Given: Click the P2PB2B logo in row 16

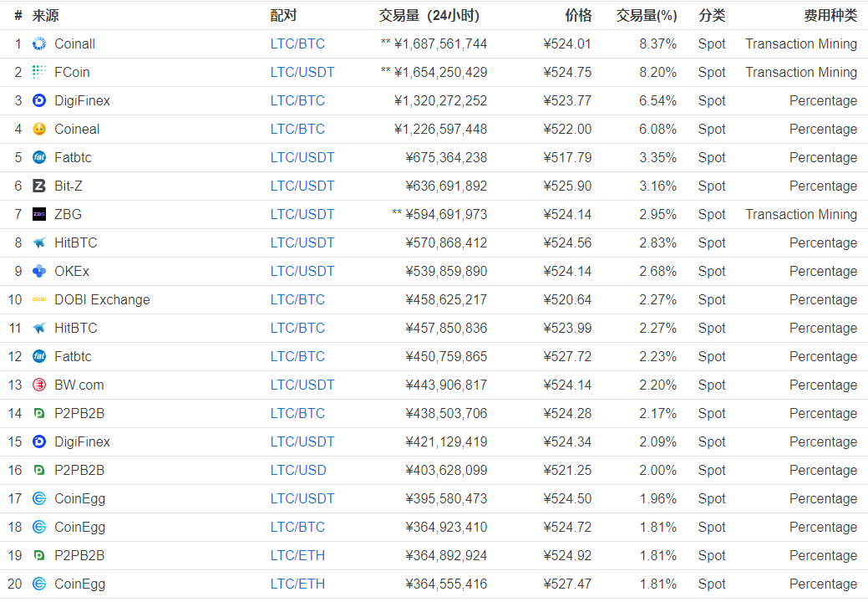Looking at the screenshot, I should click(38, 470).
